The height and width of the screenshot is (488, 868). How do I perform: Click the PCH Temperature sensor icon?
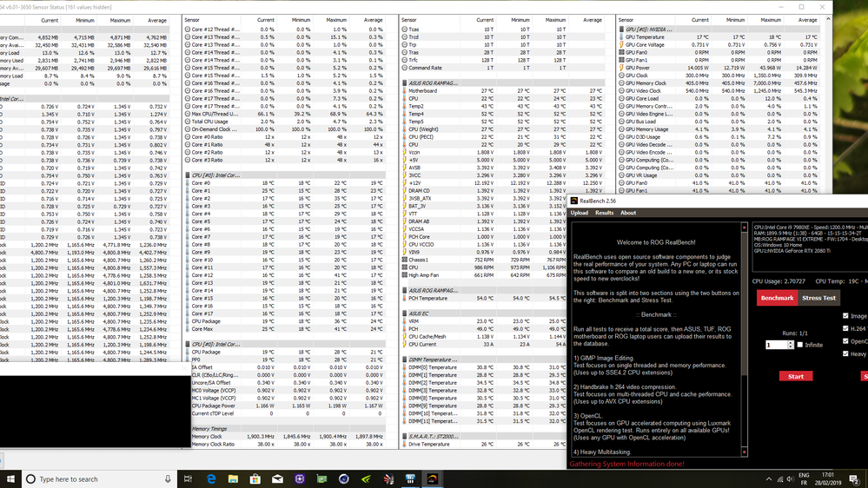tap(405, 298)
